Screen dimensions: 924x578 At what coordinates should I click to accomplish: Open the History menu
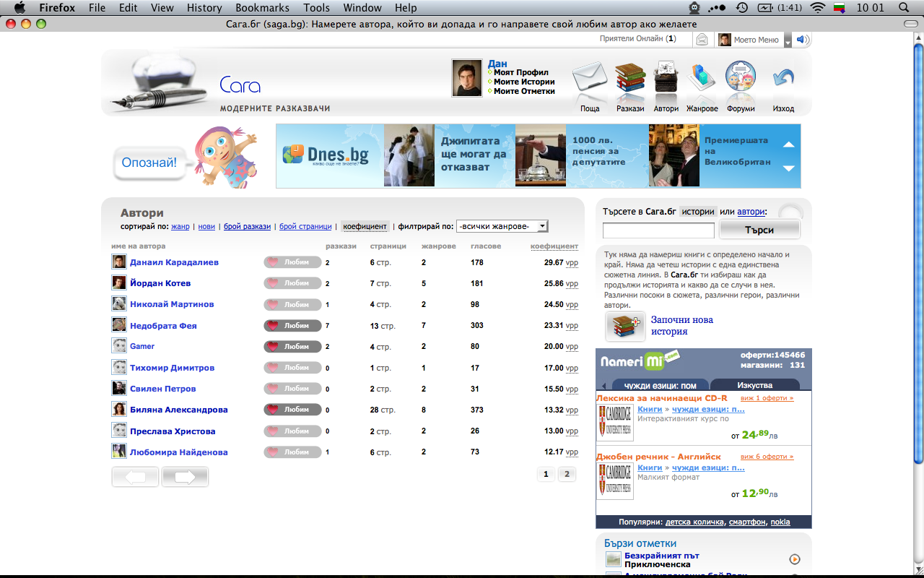coord(204,8)
